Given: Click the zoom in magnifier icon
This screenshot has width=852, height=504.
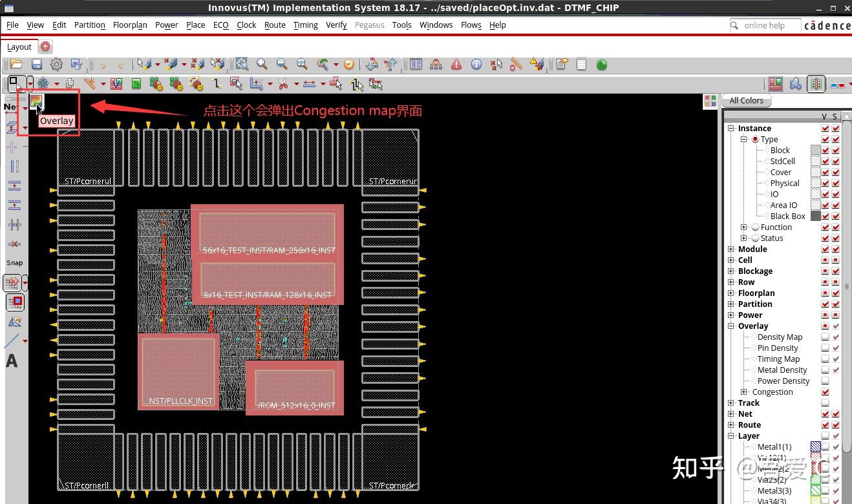Looking at the screenshot, I should click(x=262, y=65).
